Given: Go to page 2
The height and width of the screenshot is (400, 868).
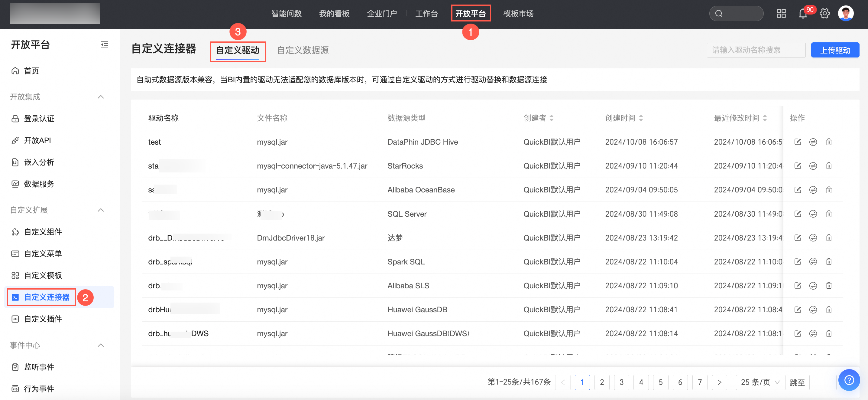Looking at the screenshot, I should coord(602,382).
